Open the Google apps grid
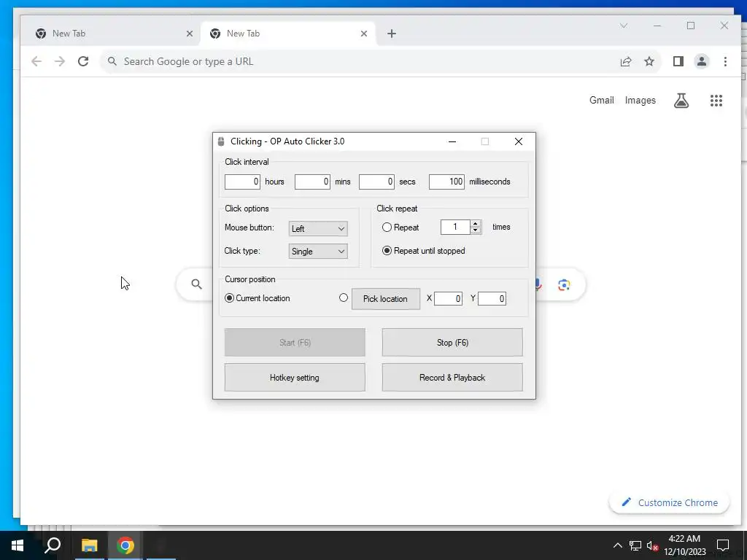This screenshot has width=747, height=560. (x=716, y=101)
